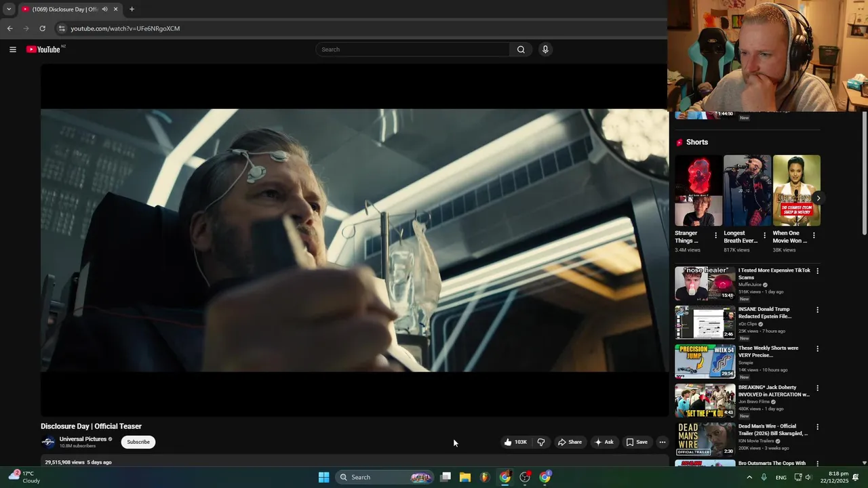868x488 pixels.
Task: Reload the current page
Action: (x=42, y=28)
